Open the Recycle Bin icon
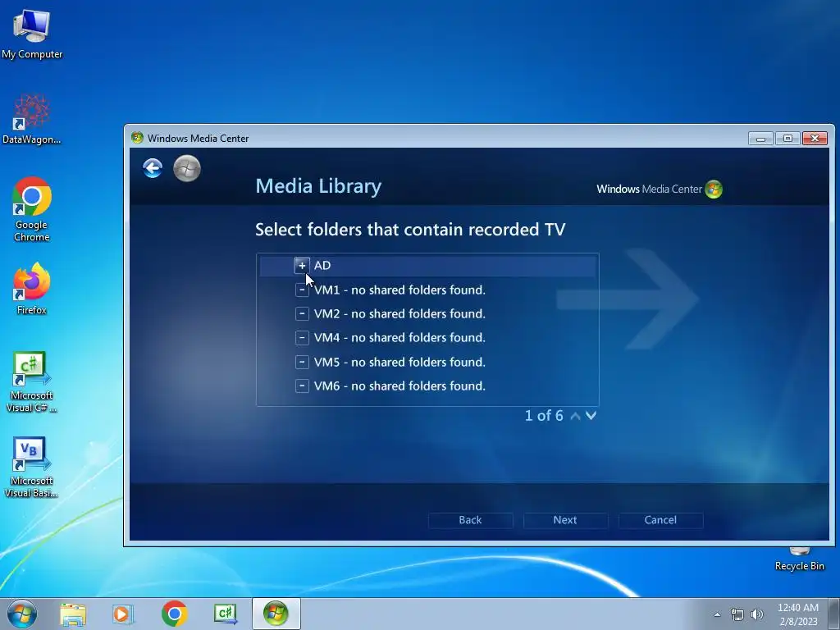 click(799, 559)
